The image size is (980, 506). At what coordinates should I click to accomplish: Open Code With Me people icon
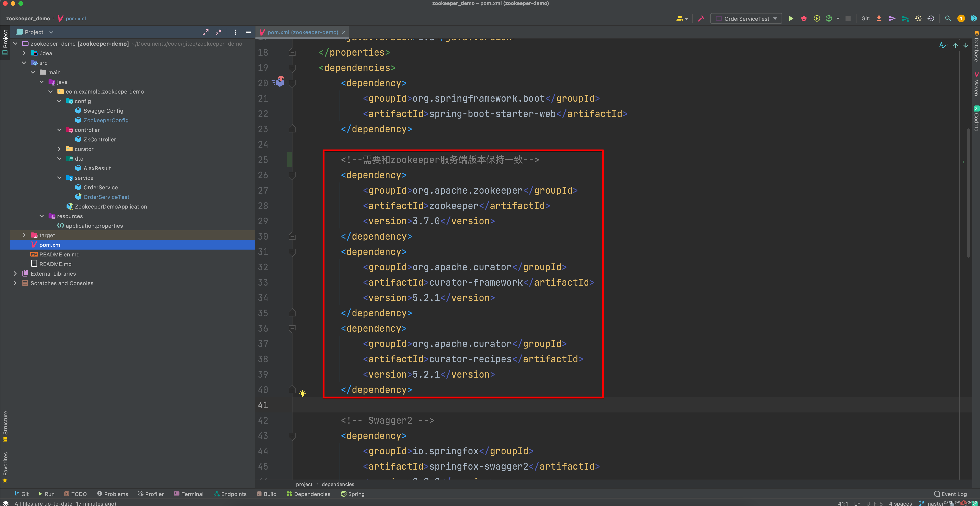click(682, 19)
